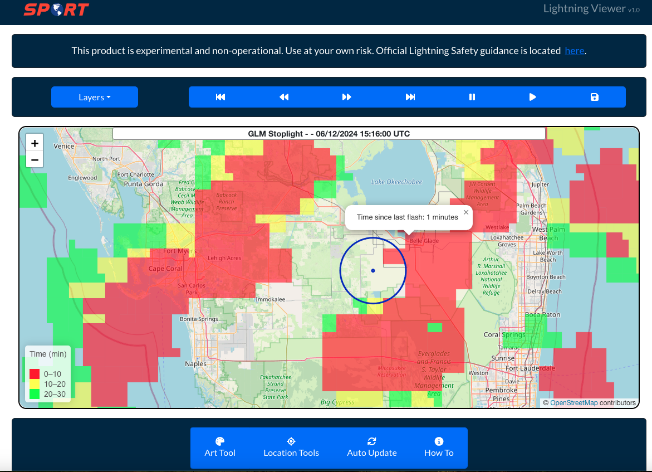Step back one frame
652x472 pixels.
pyautogui.click(x=284, y=97)
